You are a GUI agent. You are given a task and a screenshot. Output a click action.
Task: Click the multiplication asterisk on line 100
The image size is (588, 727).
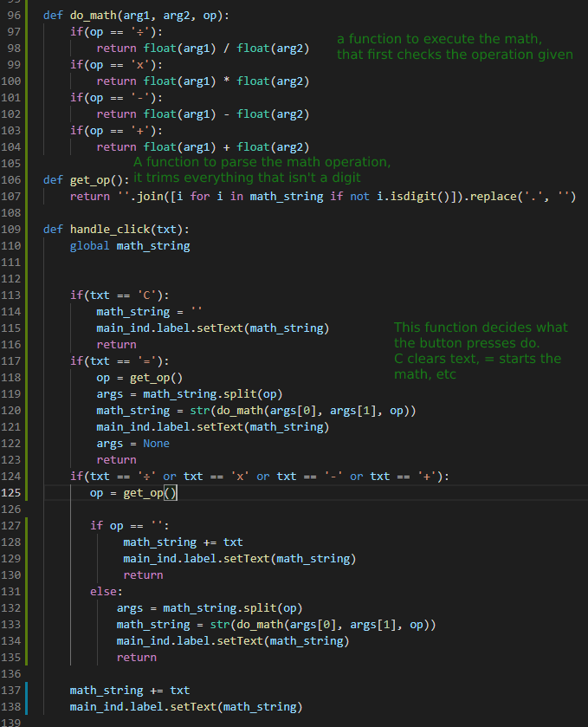coord(226,81)
